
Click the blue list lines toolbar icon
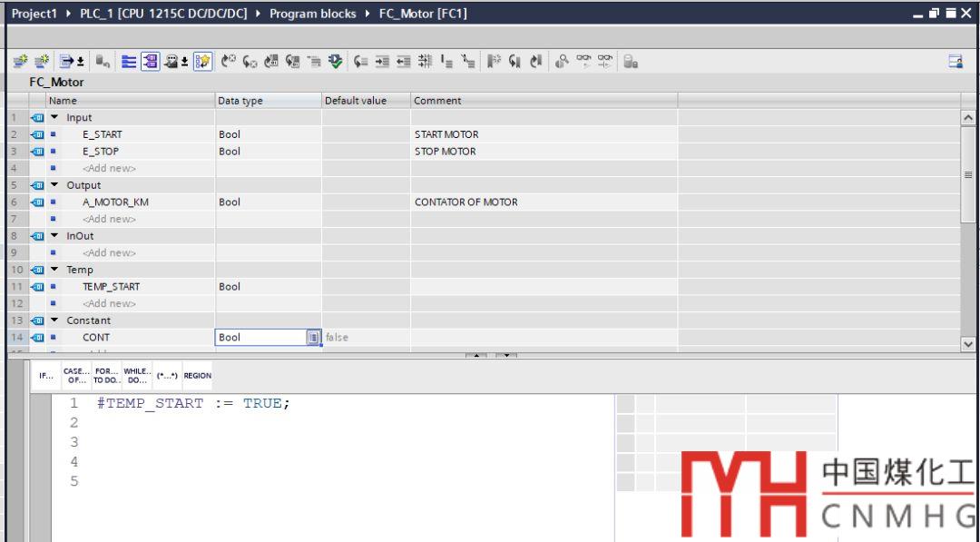pos(129,61)
